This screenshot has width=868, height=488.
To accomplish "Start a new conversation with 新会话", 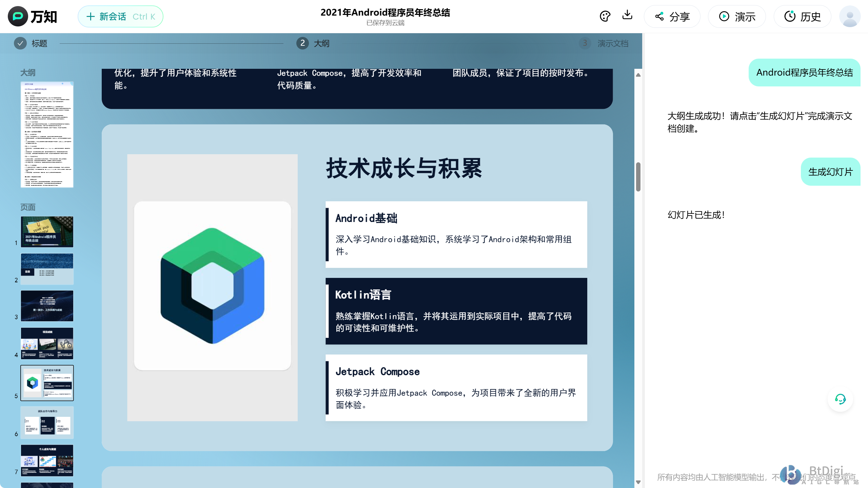I will tap(120, 16).
